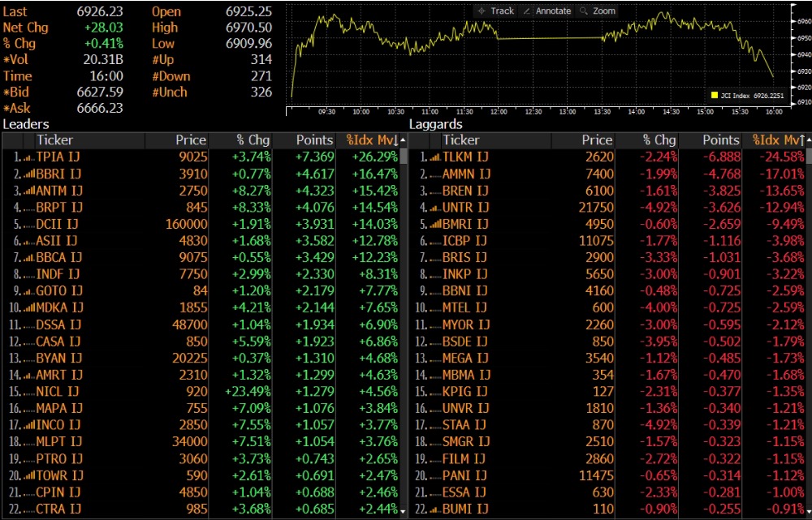Click the Ask value 6666.23

point(100,108)
